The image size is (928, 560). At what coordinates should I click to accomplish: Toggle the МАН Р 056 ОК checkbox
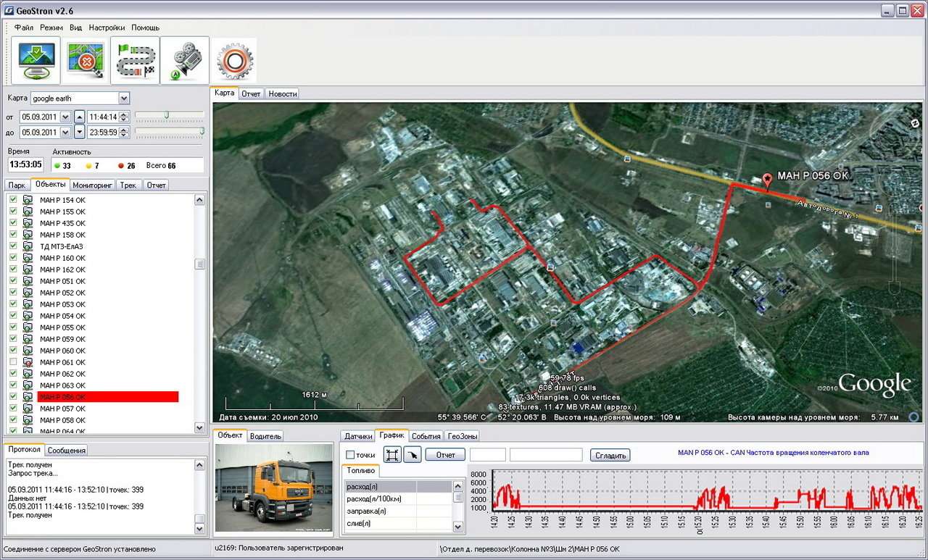click(x=13, y=396)
